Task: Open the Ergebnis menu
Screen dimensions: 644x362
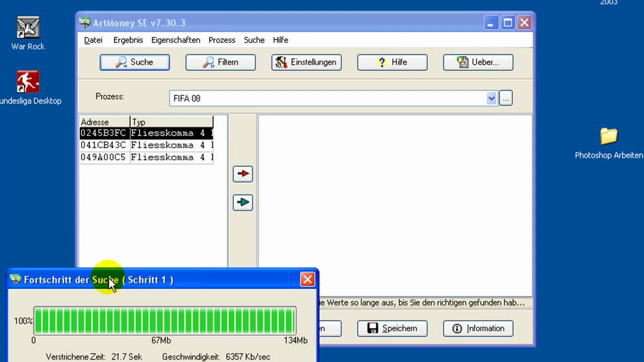Action: coord(128,40)
